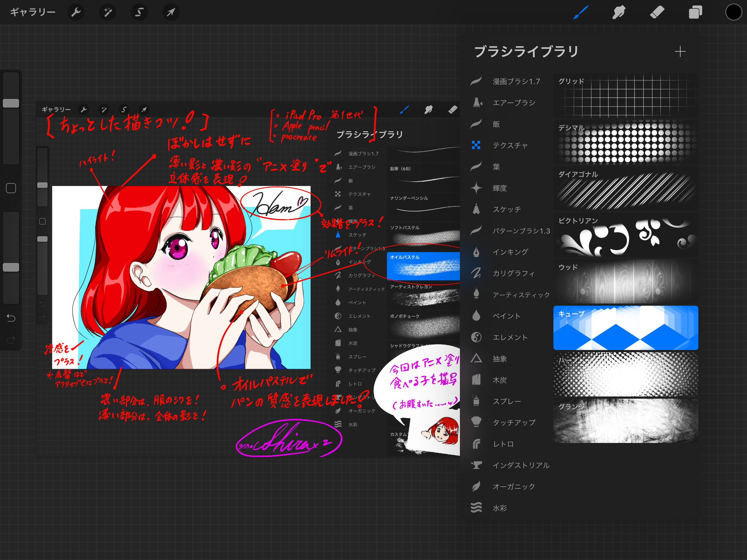Open インダストリアル brush set
747x560 pixels.
(510, 465)
